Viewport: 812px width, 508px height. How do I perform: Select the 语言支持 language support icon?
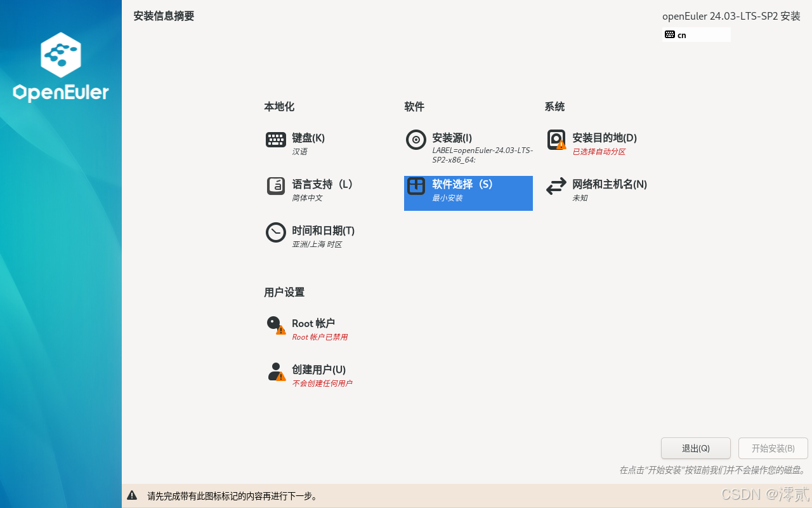coord(275,186)
